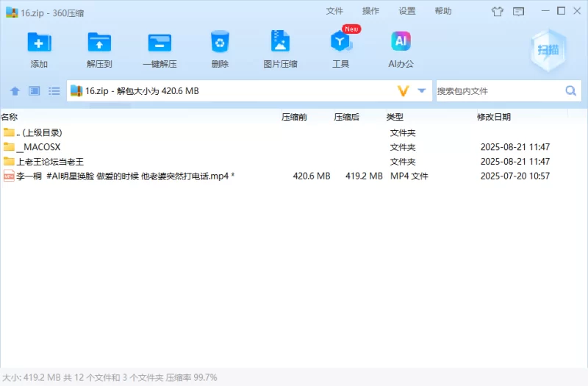Image resolution: width=588 pixels, height=386 pixels.
Task: Click the 删除 (Delete) trash icon
Action: pos(220,42)
